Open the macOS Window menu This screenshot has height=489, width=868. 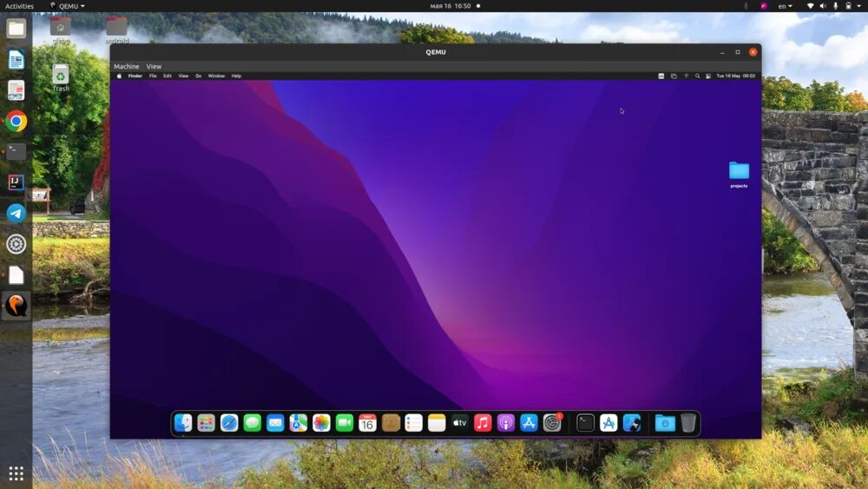click(x=216, y=76)
